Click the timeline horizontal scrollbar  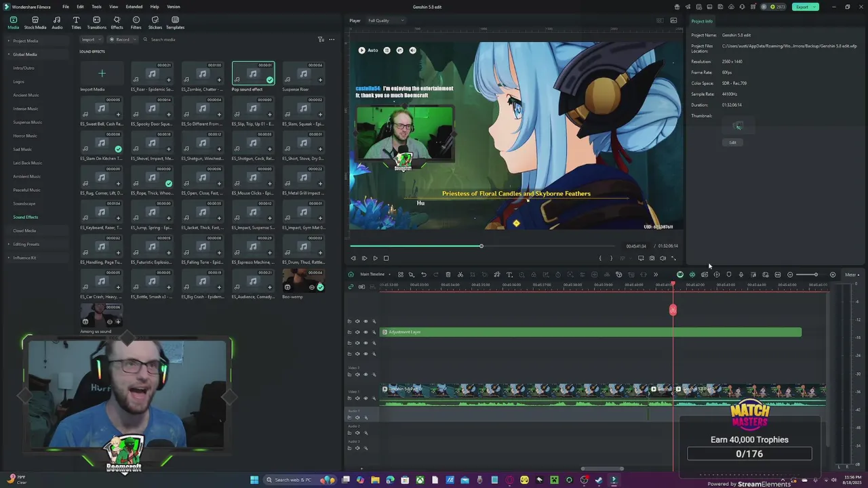[602, 468]
